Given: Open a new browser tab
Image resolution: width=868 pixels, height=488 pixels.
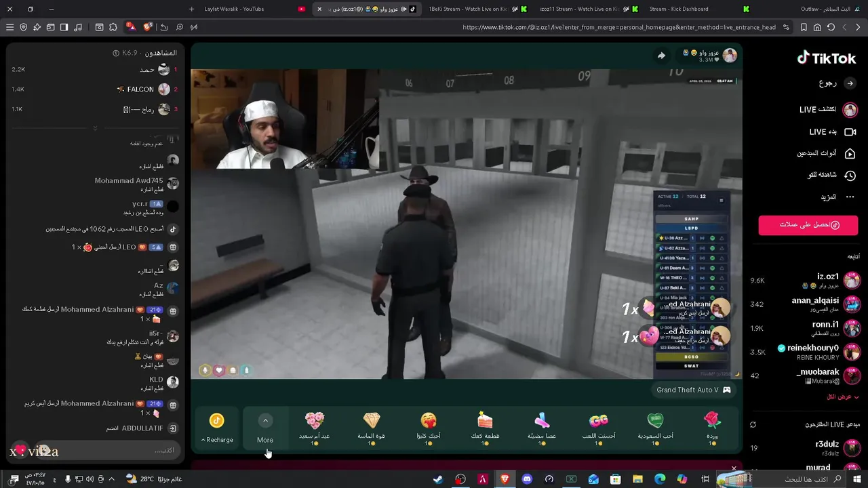Looking at the screenshot, I should (191, 9).
